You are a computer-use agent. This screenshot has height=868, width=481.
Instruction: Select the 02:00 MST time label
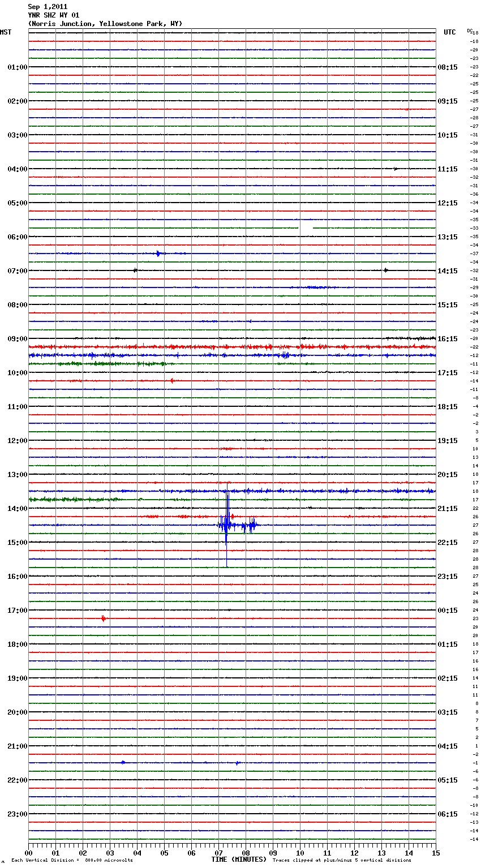coord(17,101)
